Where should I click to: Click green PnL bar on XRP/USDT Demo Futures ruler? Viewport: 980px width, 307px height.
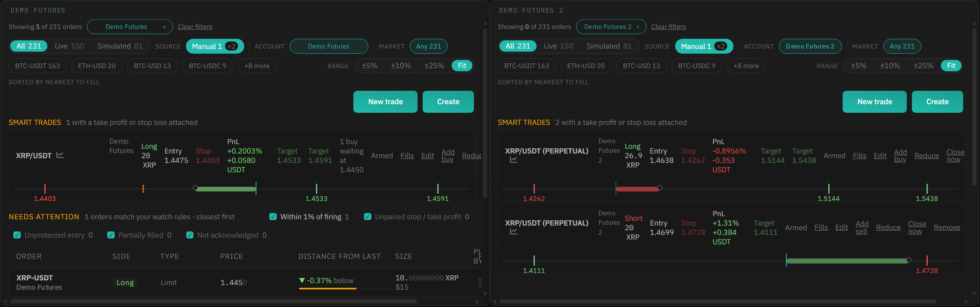point(226,189)
